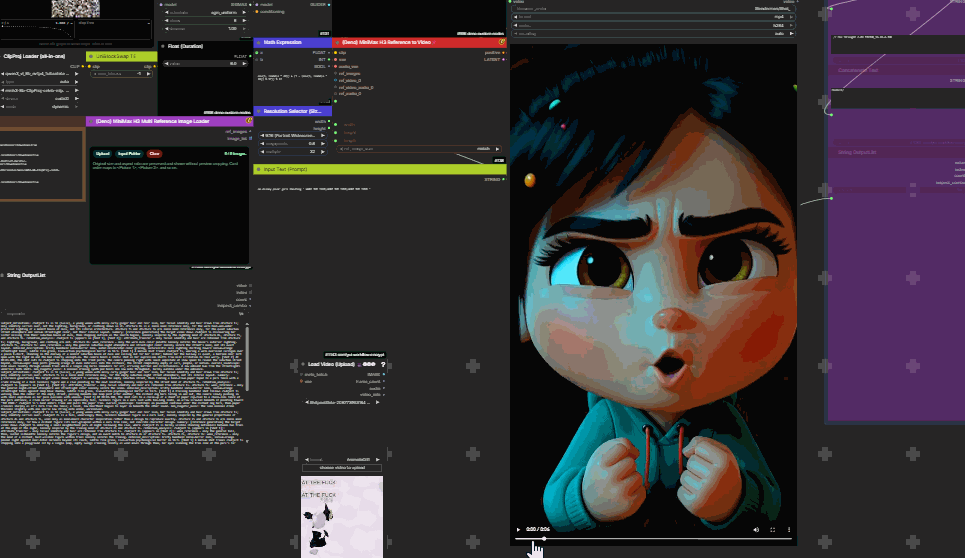Open the device dropdown in ClipProj Loader
The image size is (965, 558).
(x=40, y=98)
